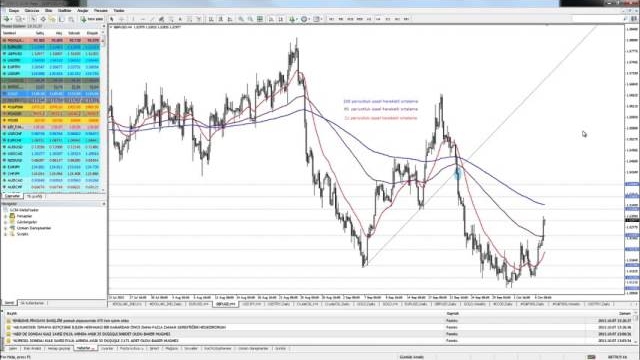Select the horizontal line tool
Screen dimensions: 640x360
coord(143,19)
